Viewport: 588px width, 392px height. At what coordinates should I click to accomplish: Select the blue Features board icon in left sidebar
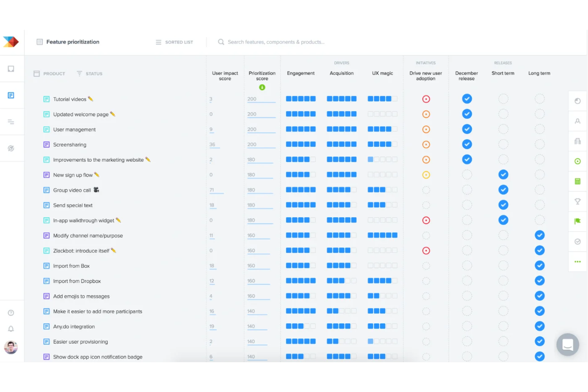click(11, 95)
